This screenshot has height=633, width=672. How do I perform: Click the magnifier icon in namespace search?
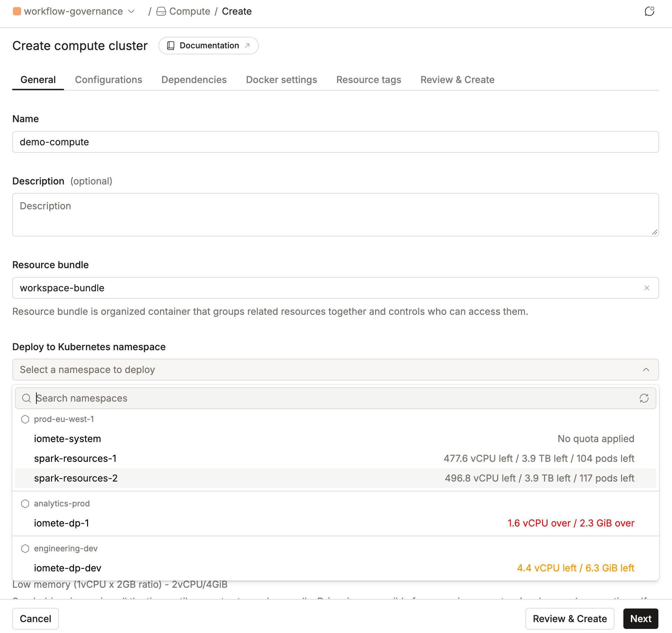(27, 398)
